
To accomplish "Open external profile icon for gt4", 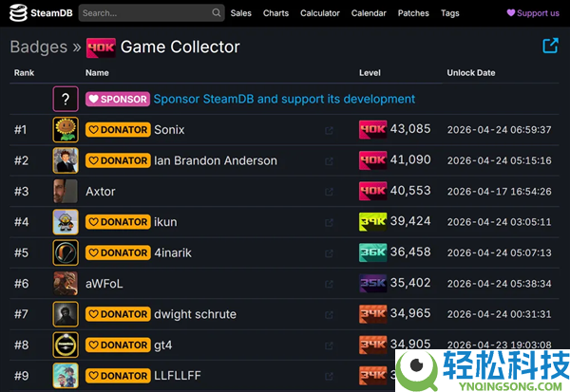I will tap(329, 345).
